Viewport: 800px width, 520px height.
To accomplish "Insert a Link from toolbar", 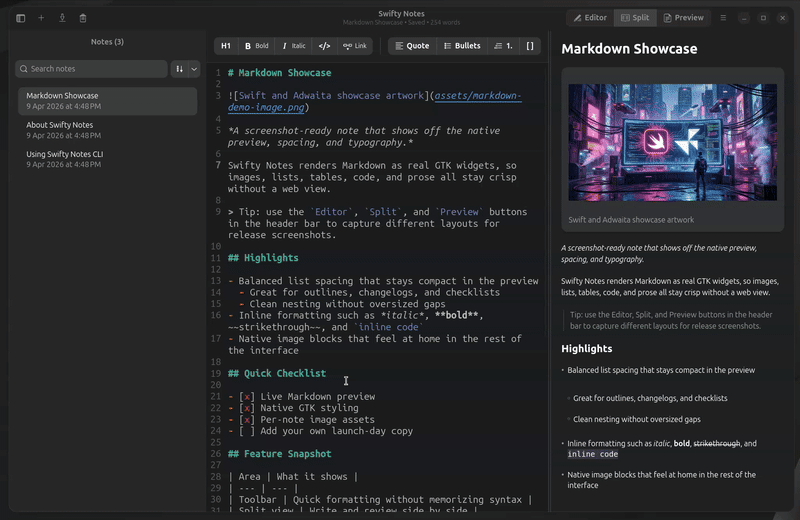I will 354,46.
